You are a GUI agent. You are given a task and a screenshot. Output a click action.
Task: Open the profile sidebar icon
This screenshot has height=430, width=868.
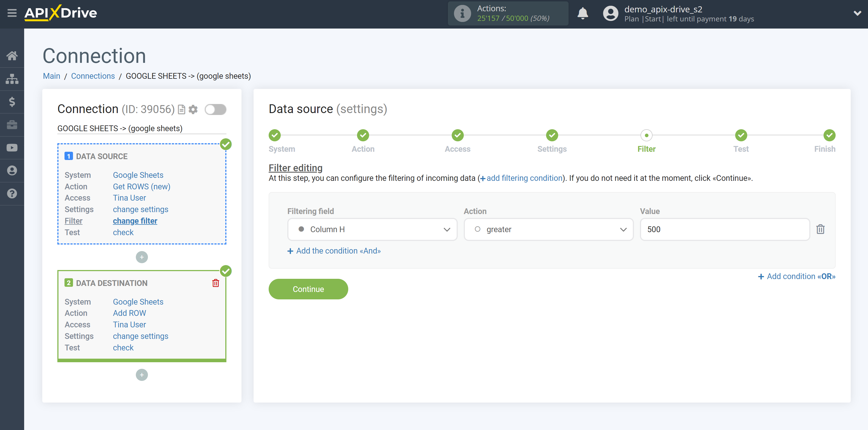pos(12,170)
